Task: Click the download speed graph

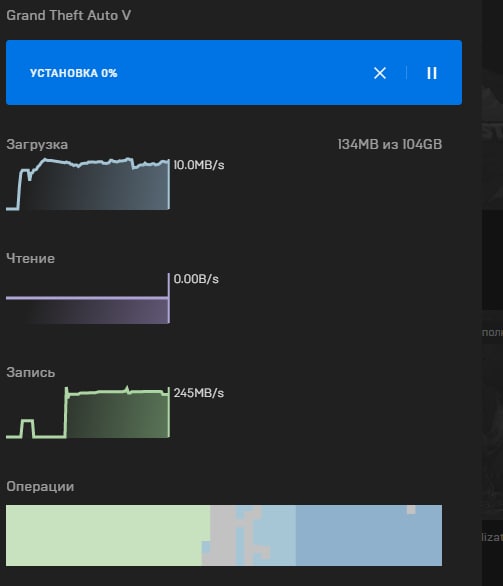Action: pos(88,184)
